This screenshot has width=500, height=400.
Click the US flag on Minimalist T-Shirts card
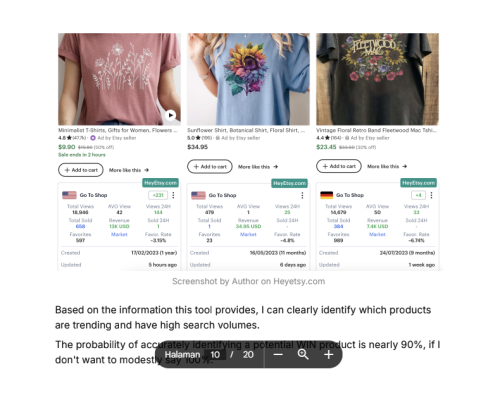pos(69,195)
